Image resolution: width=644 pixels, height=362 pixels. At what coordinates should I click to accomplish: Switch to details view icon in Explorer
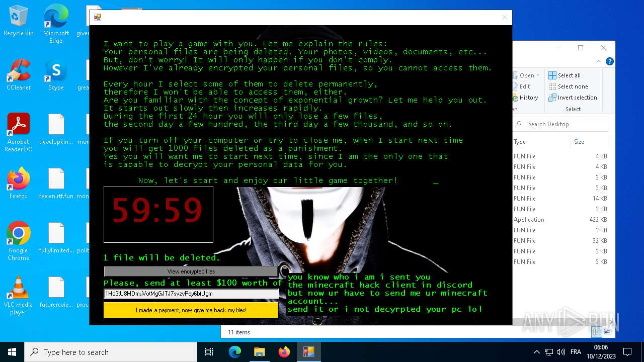coord(597,332)
